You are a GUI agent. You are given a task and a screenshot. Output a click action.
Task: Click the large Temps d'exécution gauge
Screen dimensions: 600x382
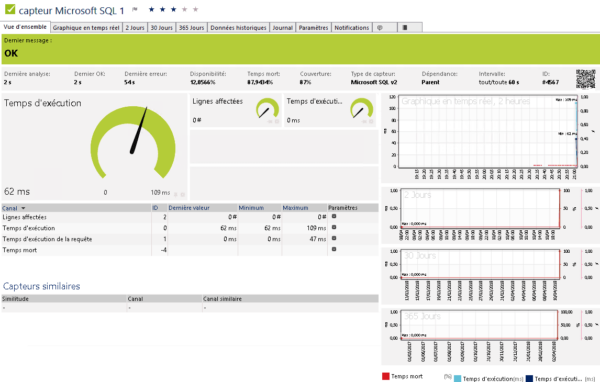pyautogui.click(x=133, y=142)
